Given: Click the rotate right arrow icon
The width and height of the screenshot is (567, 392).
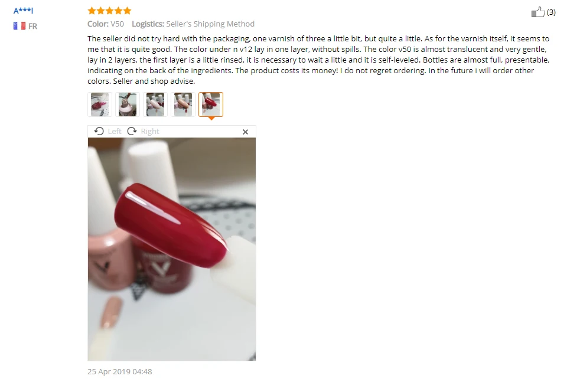Looking at the screenshot, I should pyautogui.click(x=132, y=131).
